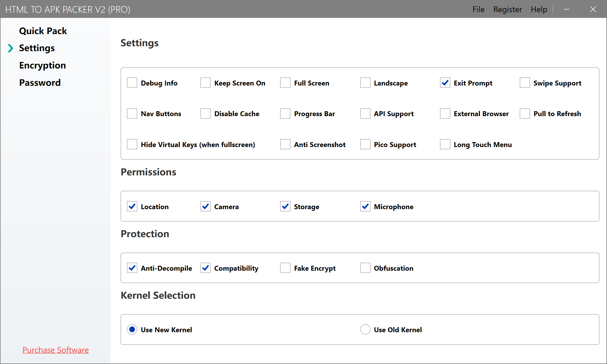Go to the Encryption section
Screen dimensions: 607x364
pos(42,65)
